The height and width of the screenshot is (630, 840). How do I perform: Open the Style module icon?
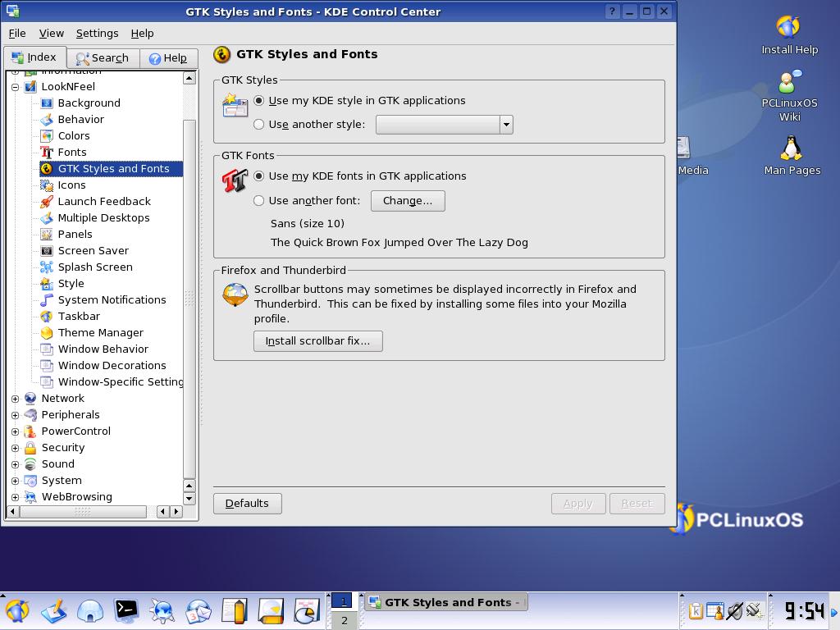(x=47, y=283)
